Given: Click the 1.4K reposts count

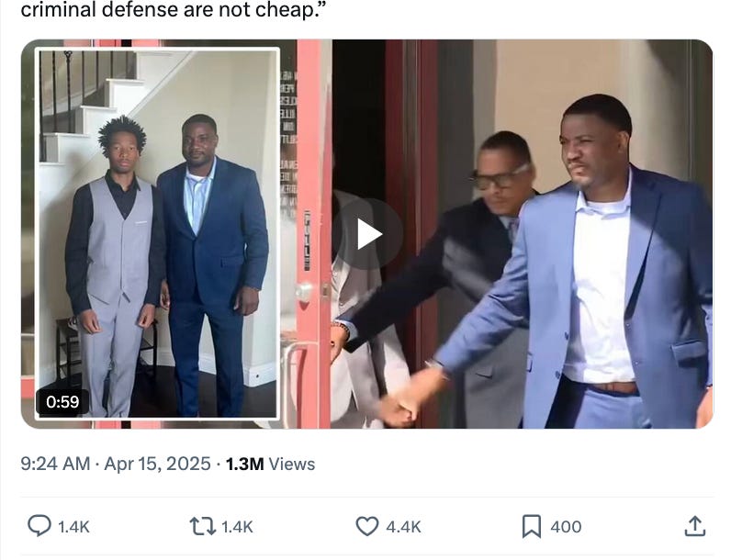Looking at the screenshot, I should pos(237,527).
